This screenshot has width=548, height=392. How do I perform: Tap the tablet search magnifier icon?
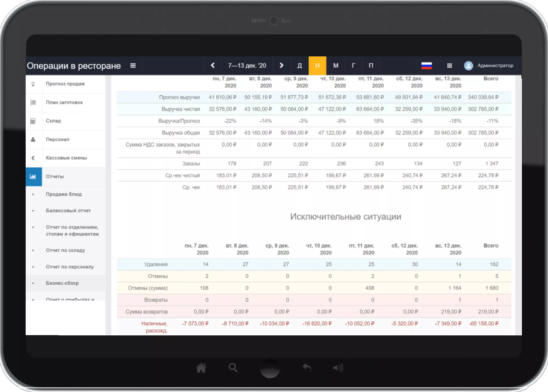[233, 368]
